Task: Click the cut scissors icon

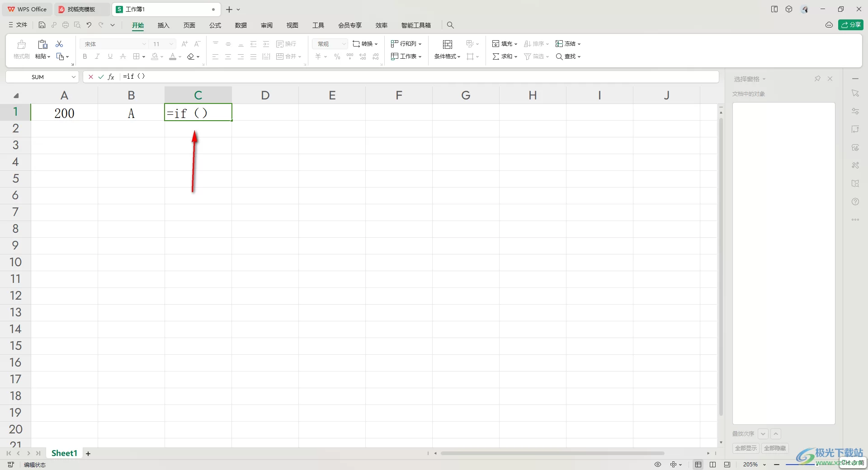Action: click(59, 44)
